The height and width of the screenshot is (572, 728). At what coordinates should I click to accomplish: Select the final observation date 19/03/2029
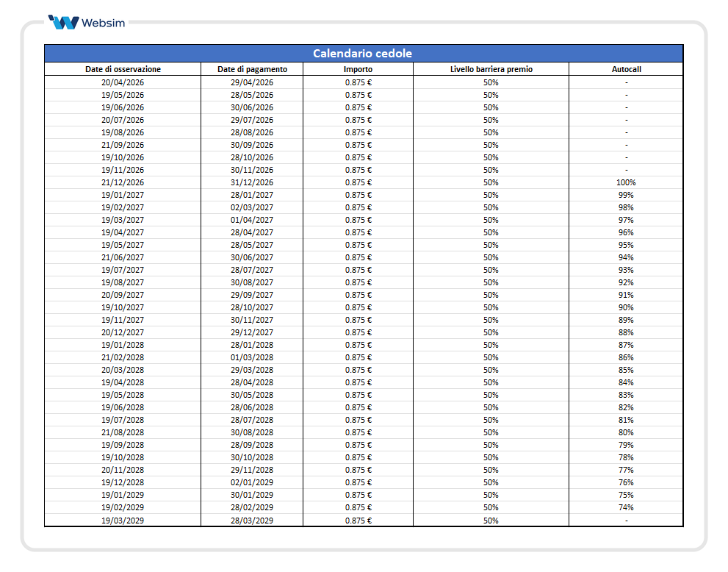123,521
